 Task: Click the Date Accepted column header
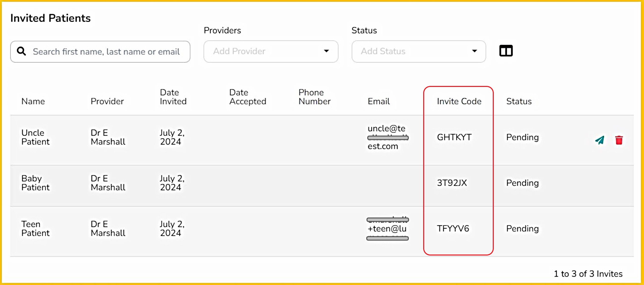(x=248, y=97)
